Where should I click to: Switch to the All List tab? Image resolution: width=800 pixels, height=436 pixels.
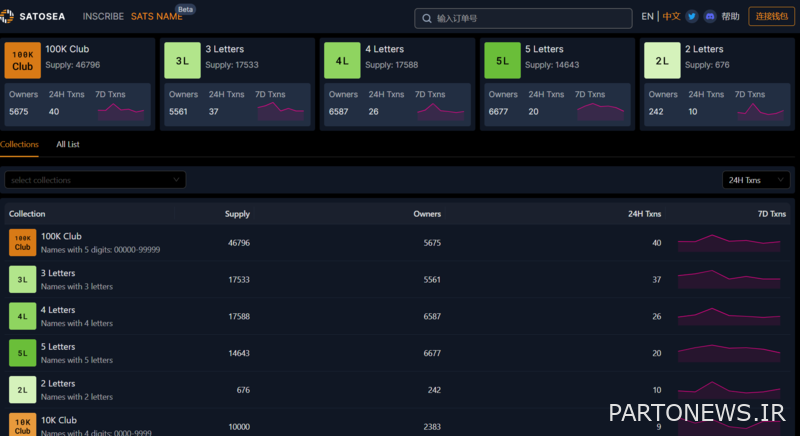coord(68,144)
